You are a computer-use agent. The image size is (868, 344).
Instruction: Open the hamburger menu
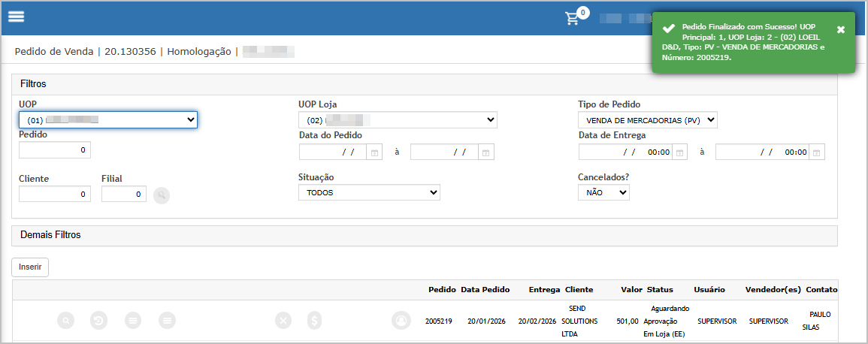pos(17,17)
